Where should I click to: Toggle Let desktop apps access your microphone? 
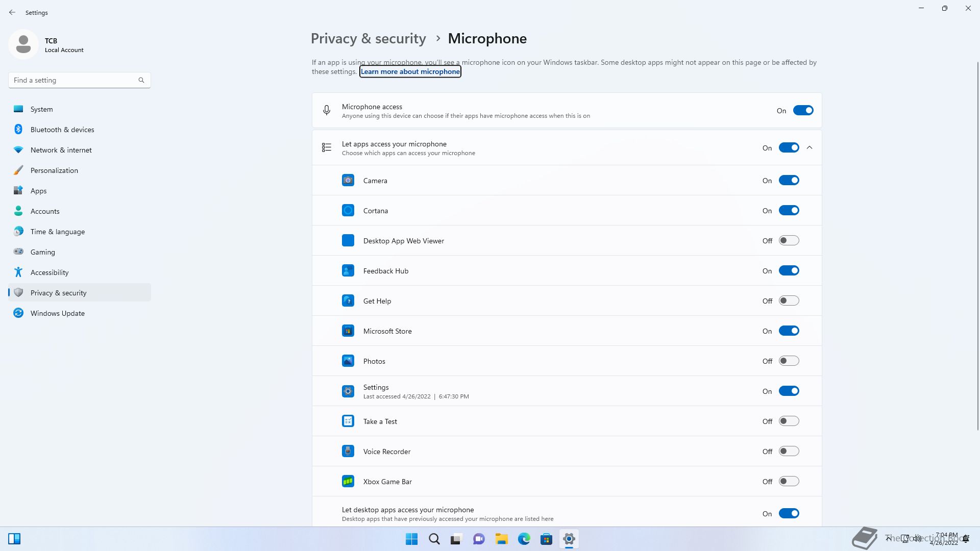tap(789, 514)
